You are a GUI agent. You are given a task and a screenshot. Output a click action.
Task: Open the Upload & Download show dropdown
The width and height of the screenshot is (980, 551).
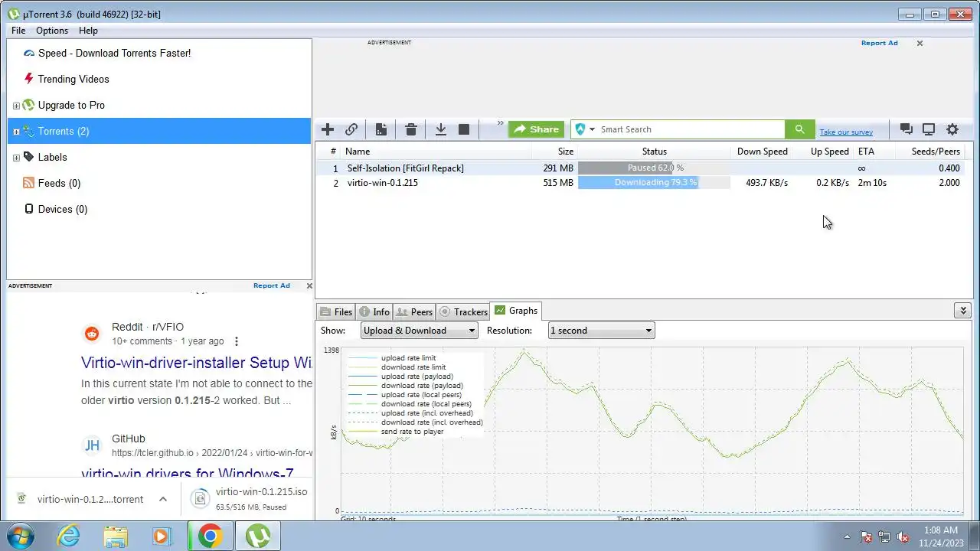(x=419, y=331)
